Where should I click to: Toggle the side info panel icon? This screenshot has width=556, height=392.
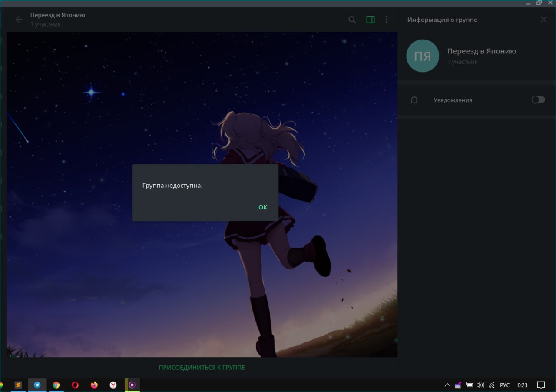coord(371,20)
